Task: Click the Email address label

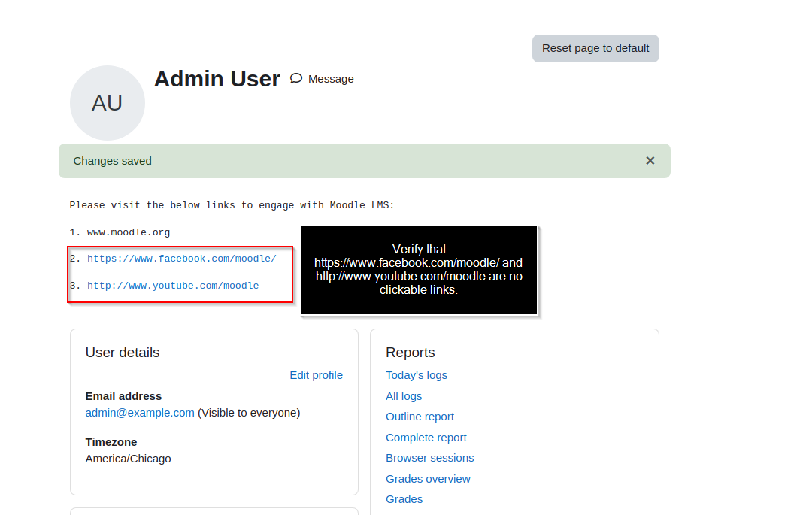Action: (123, 396)
